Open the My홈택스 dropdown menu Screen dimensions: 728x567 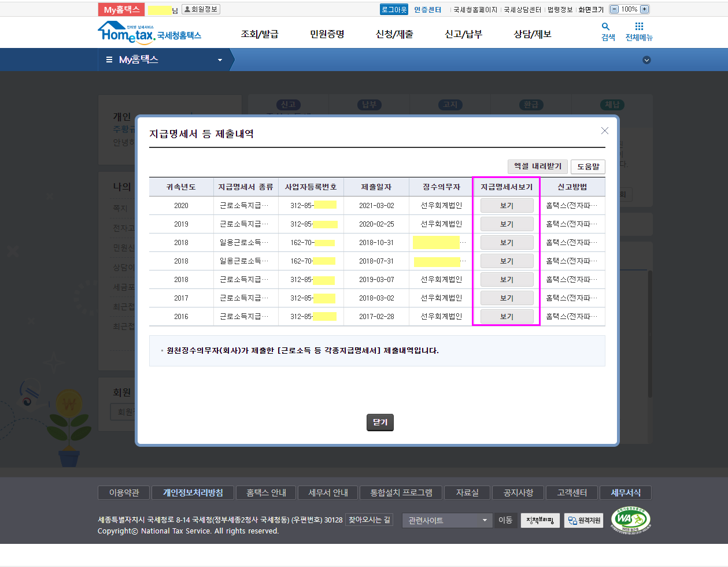coord(165,60)
